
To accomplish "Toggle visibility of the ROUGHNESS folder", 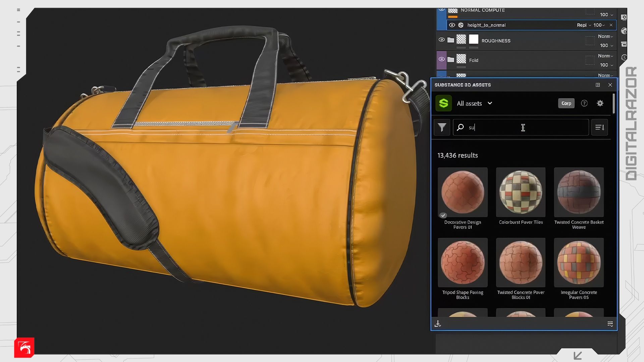I will click(441, 40).
